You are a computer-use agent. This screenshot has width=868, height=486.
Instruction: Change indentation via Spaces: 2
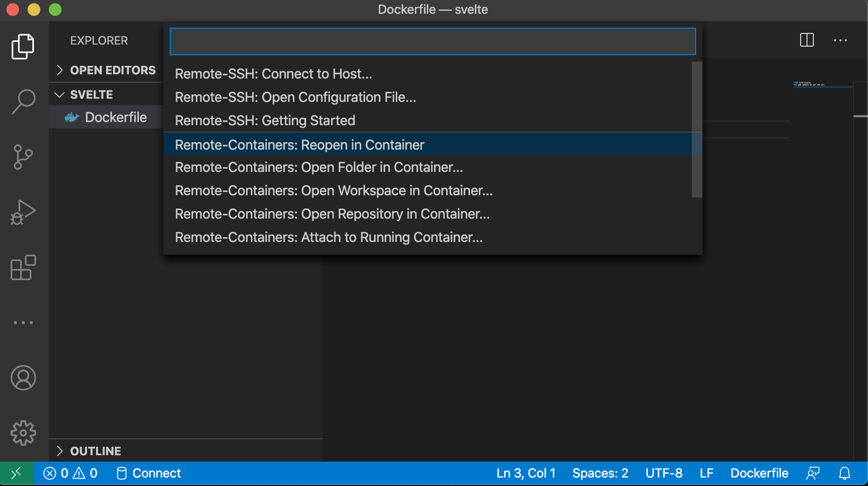(x=600, y=473)
